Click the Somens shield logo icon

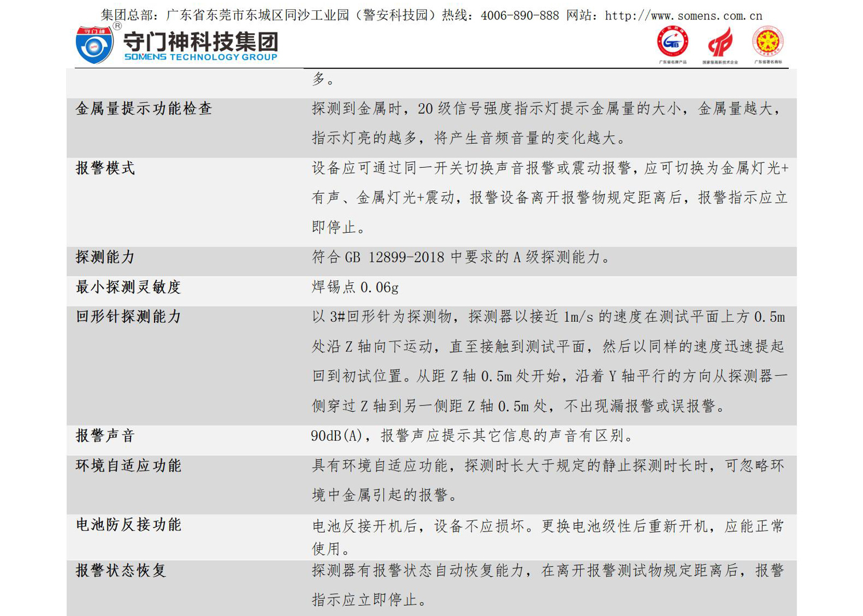[x=94, y=45]
